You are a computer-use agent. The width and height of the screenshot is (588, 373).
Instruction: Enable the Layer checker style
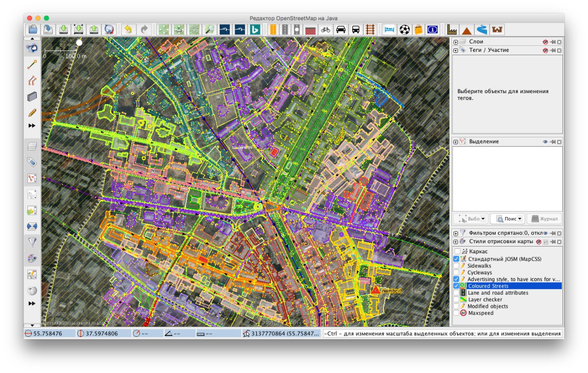[457, 299]
